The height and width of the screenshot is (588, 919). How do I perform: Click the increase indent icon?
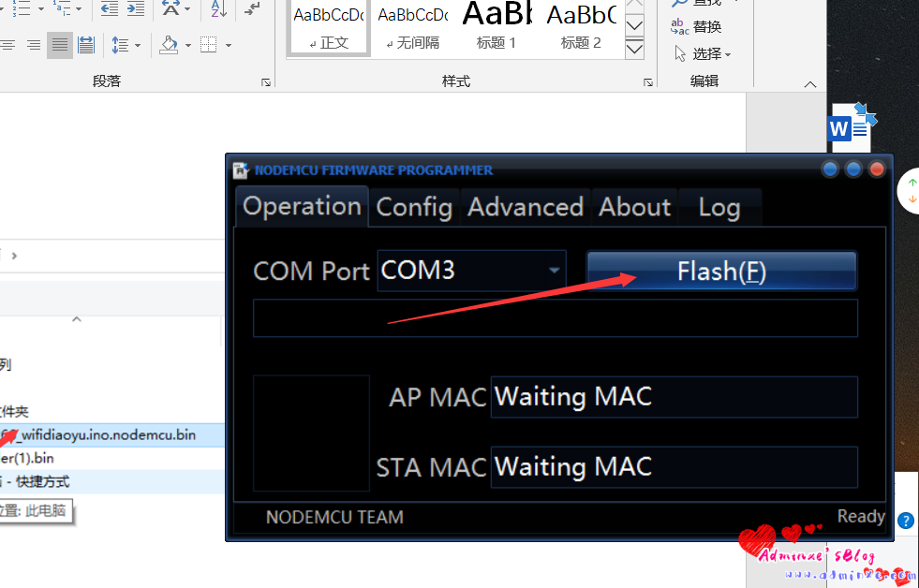[x=136, y=8]
